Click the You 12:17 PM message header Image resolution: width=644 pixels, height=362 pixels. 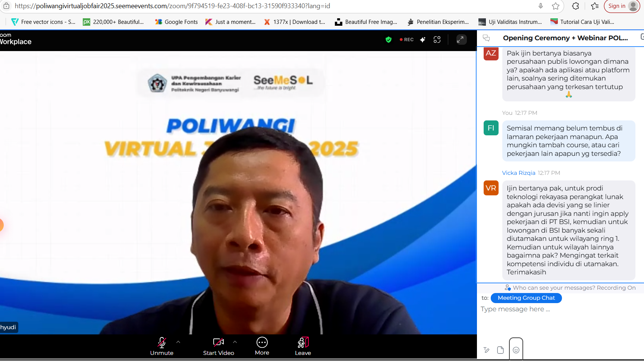coord(519,113)
